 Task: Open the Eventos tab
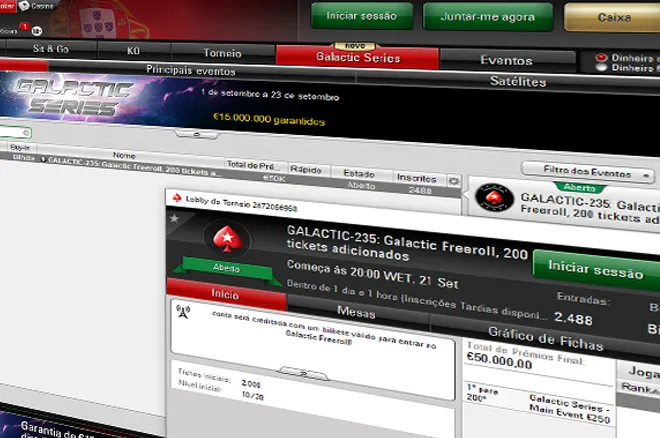pos(506,61)
